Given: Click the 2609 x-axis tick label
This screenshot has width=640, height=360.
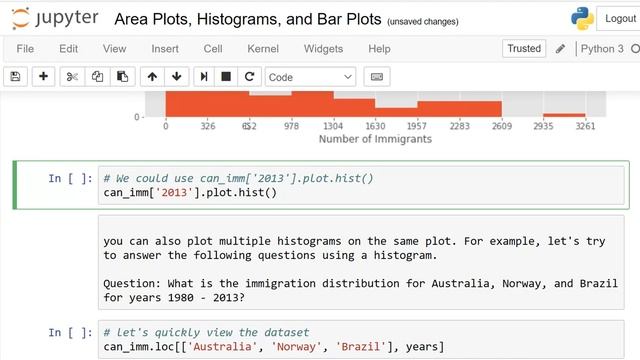Looking at the screenshot, I should click(x=502, y=126).
